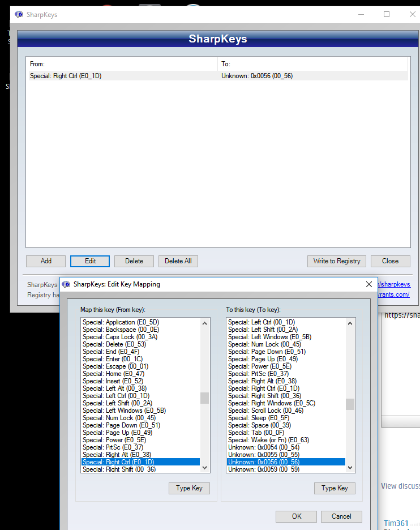420x530 pixels.
Task: Select From key Special: Insert (E0_52)
Action: pos(140,381)
